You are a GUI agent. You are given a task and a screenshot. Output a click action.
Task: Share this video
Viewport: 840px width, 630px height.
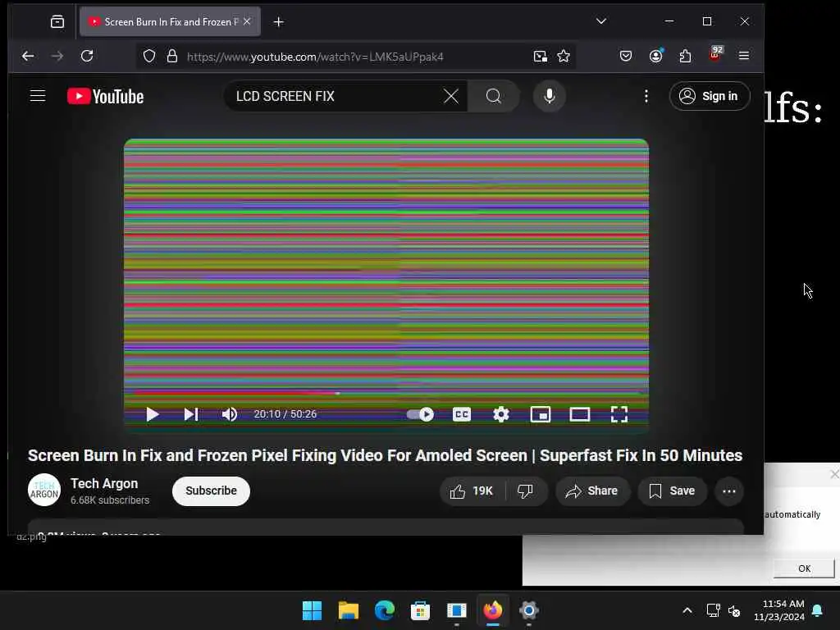click(x=592, y=491)
